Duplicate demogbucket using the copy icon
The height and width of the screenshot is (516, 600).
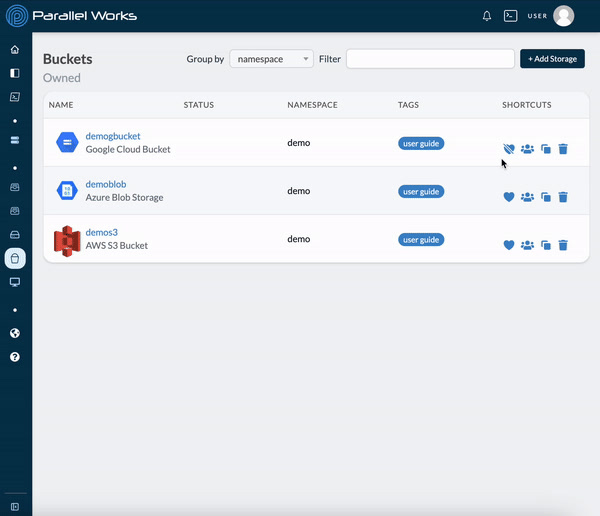tap(546, 149)
